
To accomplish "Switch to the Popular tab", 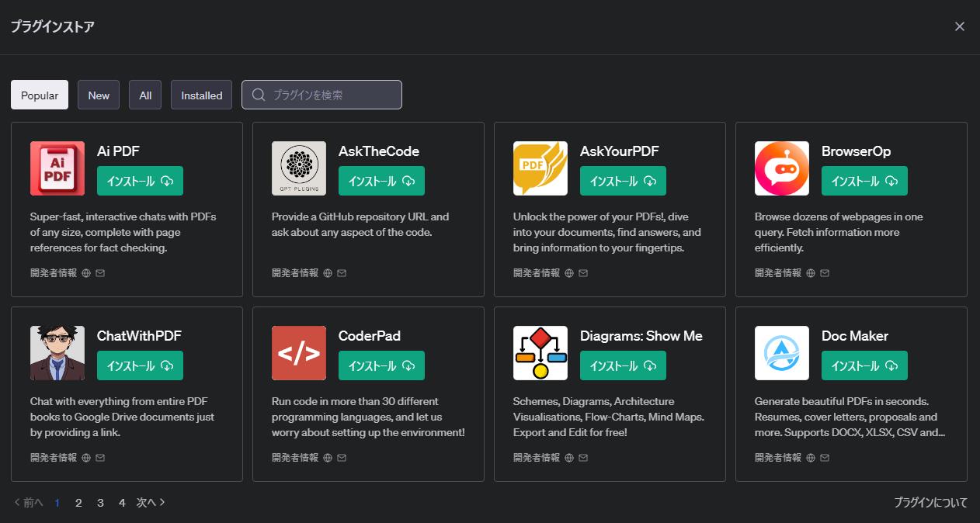I will 40,95.
